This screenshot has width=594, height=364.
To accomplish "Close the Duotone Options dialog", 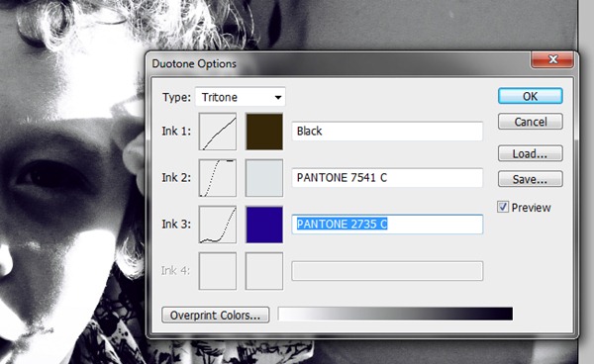I will (552, 59).
